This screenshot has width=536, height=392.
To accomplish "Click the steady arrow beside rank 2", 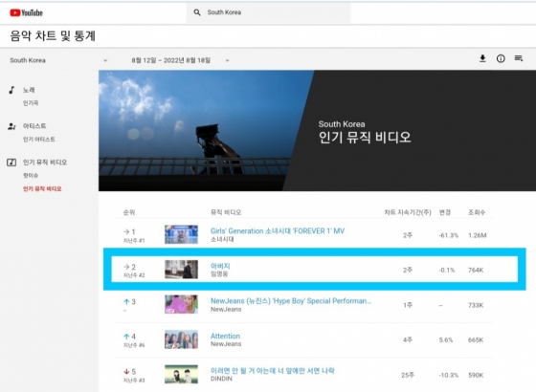I will point(126,267).
